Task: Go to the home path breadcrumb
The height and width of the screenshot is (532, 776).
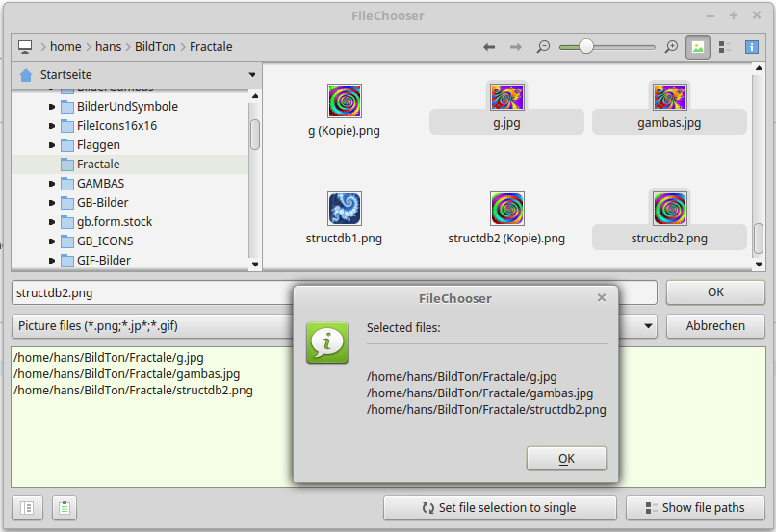Action: pyautogui.click(x=65, y=47)
